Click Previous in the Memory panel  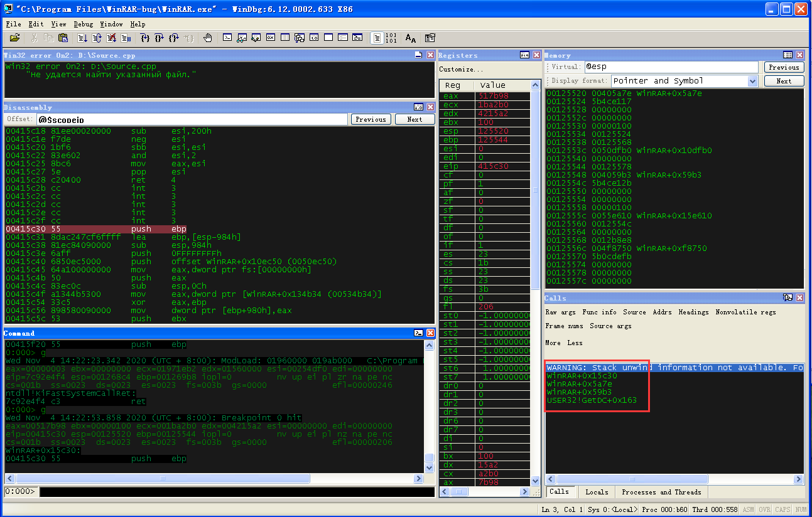tap(784, 67)
